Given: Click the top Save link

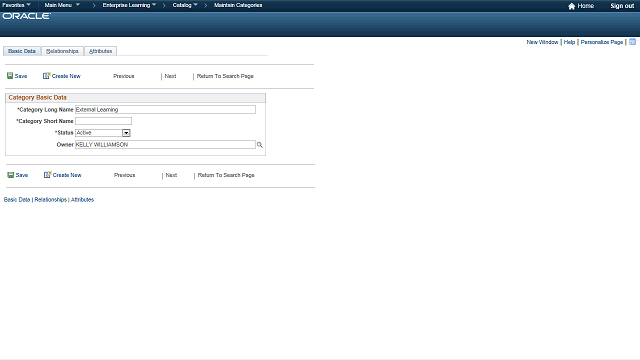Looking at the screenshot, I should click(21, 76).
